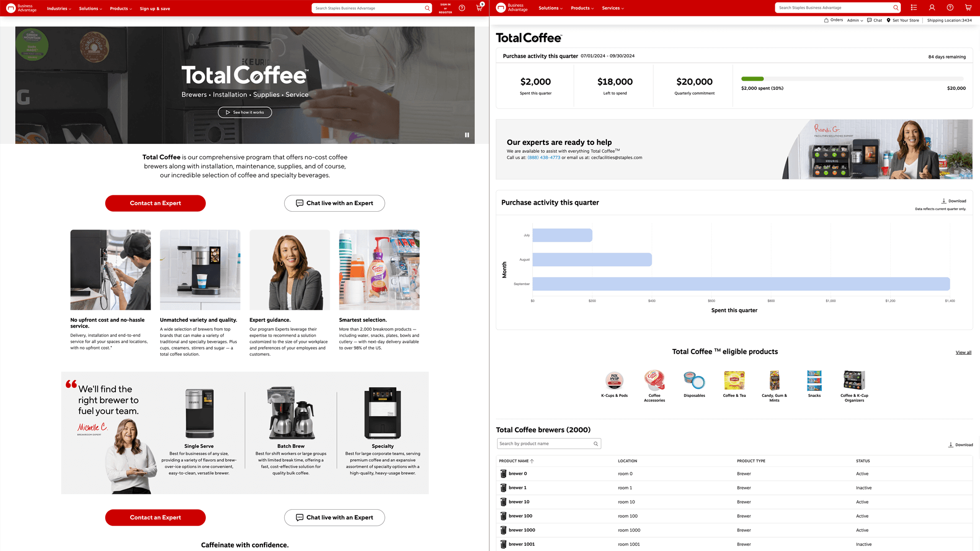980x551 pixels.
Task: Click the Smartest selection product photo
Action: tap(379, 270)
